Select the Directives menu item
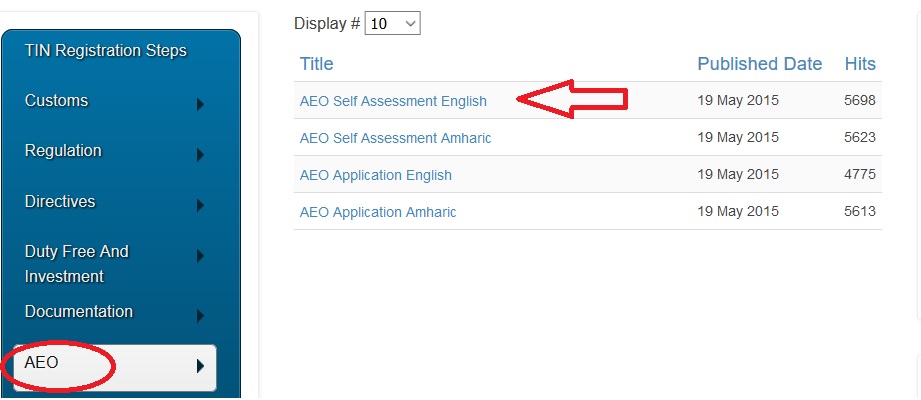 point(60,202)
